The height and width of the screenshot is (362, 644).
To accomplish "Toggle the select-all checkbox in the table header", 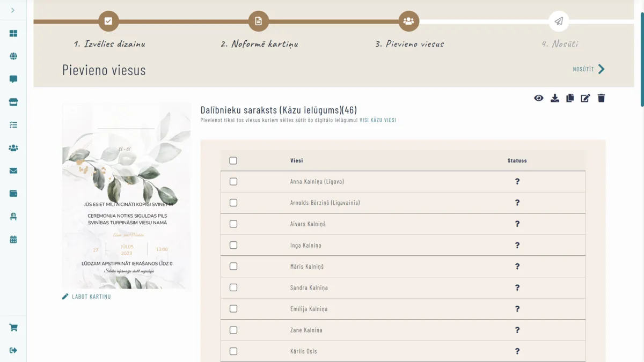I will [x=233, y=160].
